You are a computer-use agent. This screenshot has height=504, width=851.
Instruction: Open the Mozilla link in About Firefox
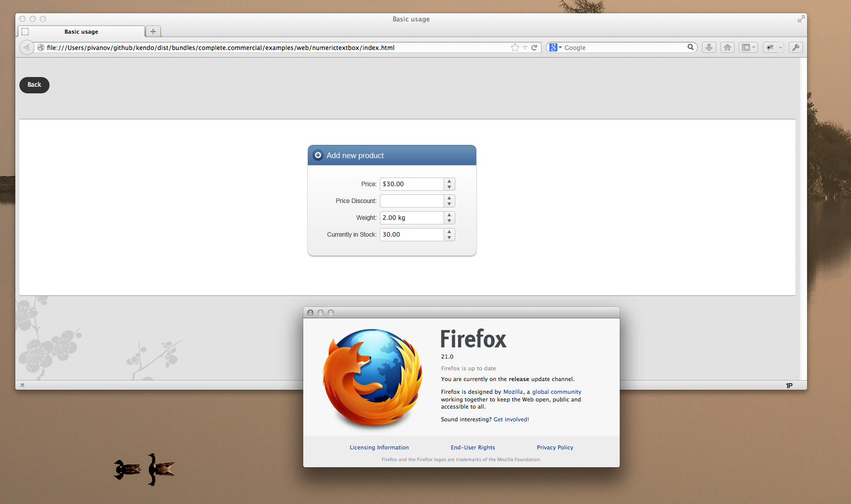click(x=513, y=392)
